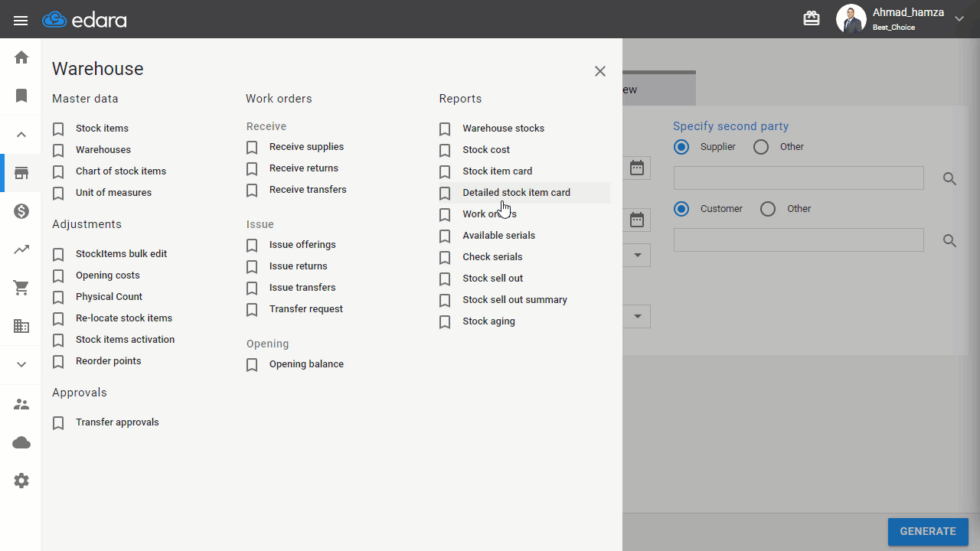Bookmark the Stock items entry

pos(58,129)
